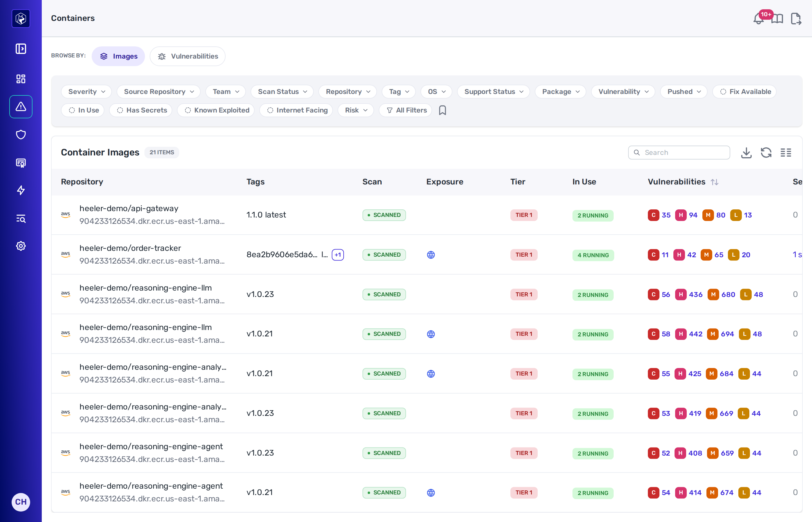812x522 pixels.
Task: Toggle the Known Exploited filter
Action: tap(216, 110)
